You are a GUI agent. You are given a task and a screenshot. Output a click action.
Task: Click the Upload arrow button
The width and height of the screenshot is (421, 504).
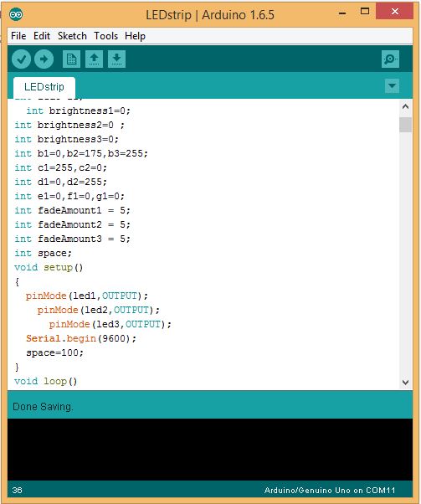coord(44,59)
